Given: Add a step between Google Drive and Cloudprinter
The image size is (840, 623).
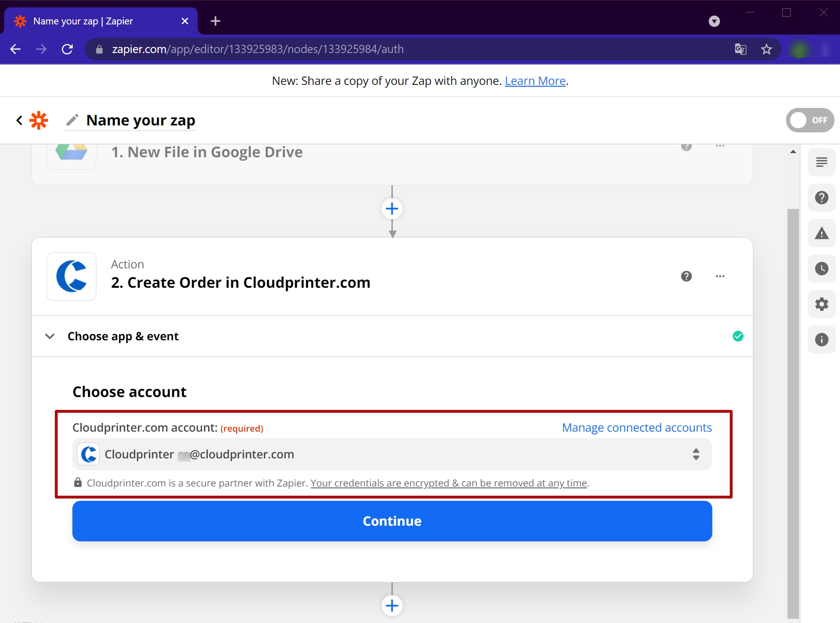Looking at the screenshot, I should pos(392,209).
